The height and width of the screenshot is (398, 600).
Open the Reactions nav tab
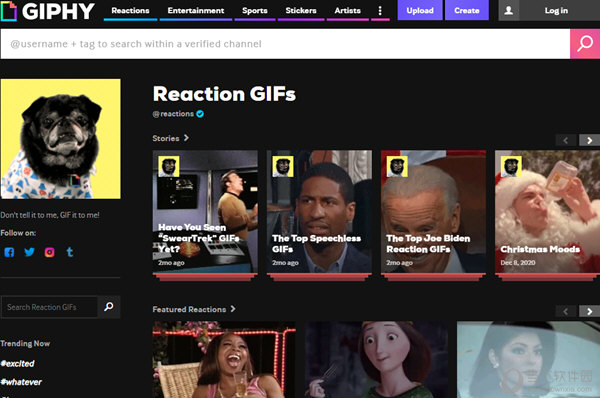pyautogui.click(x=130, y=11)
